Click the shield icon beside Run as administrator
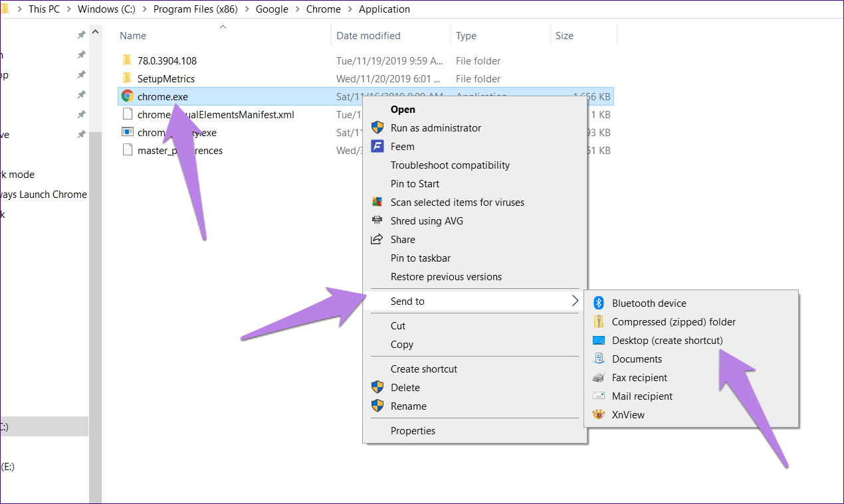This screenshot has width=844, height=504. (377, 127)
